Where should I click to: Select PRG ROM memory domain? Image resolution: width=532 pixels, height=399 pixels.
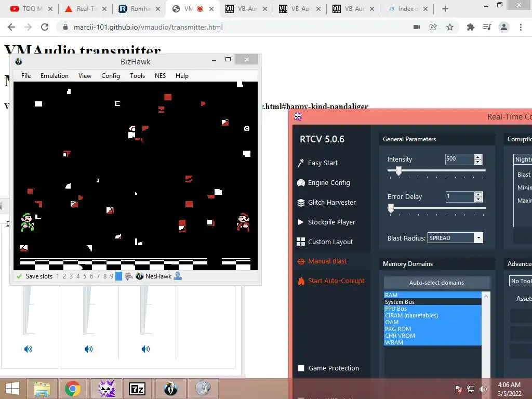click(433, 329)
